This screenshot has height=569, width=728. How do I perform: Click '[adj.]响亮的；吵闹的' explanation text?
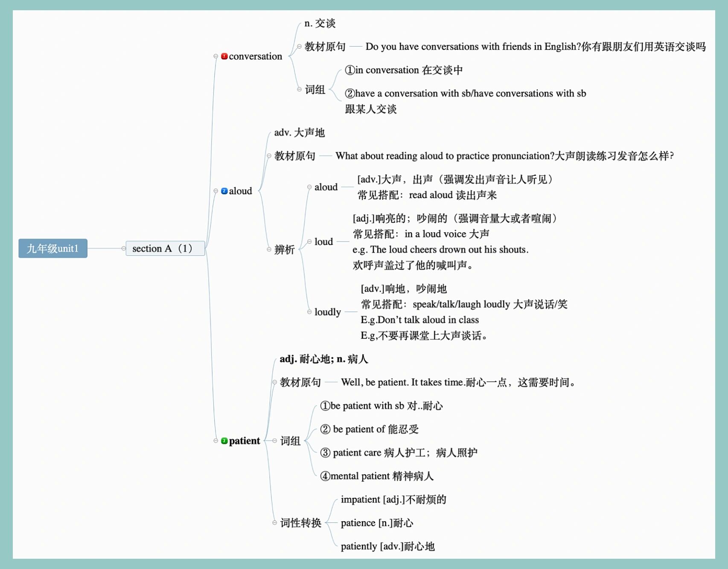[x=455, y=242]
